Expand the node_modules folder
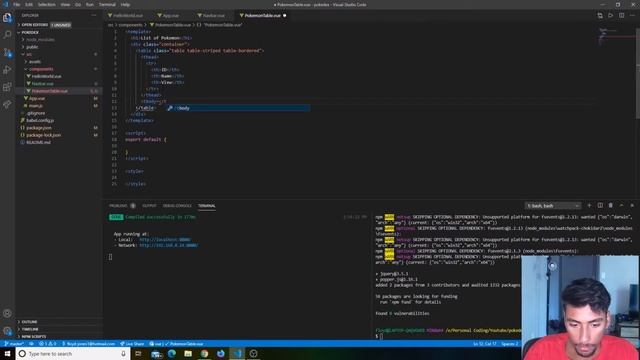The image size is (640, 360). [40, 40]
